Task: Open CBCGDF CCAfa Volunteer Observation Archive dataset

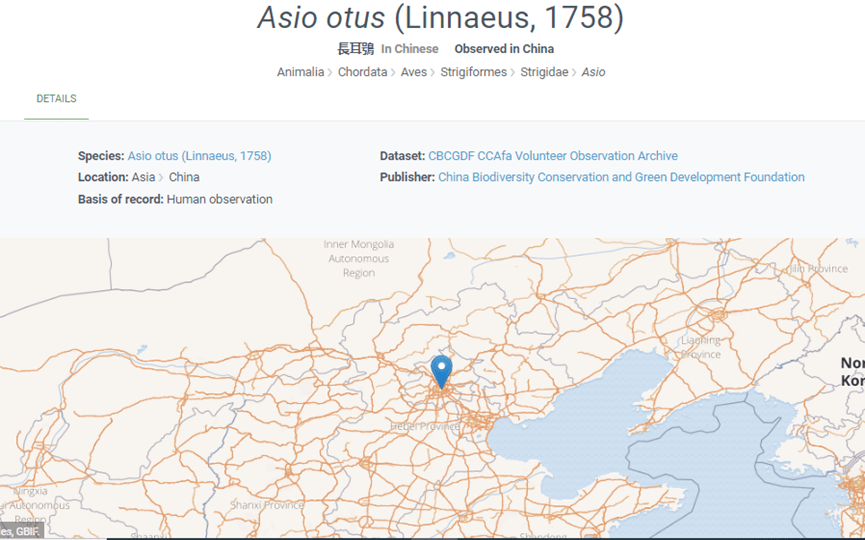Action: [552, 156]
